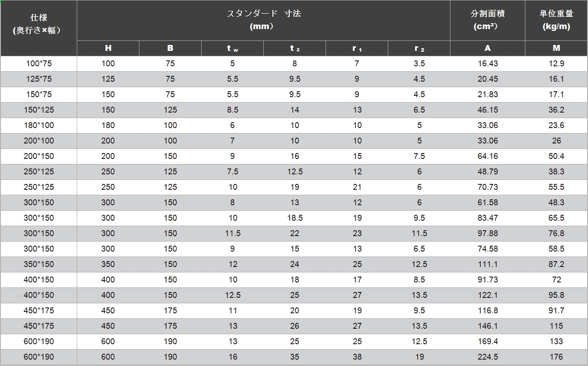Click the 単位重量 (kg/m) header
588x366 pixels.
[556, 20]
